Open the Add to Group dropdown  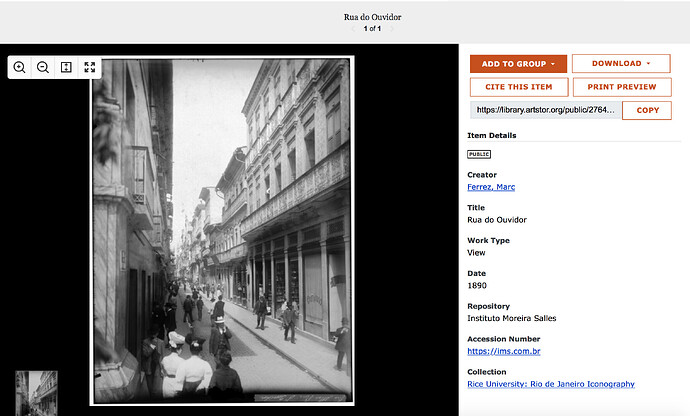coord(518,64)
